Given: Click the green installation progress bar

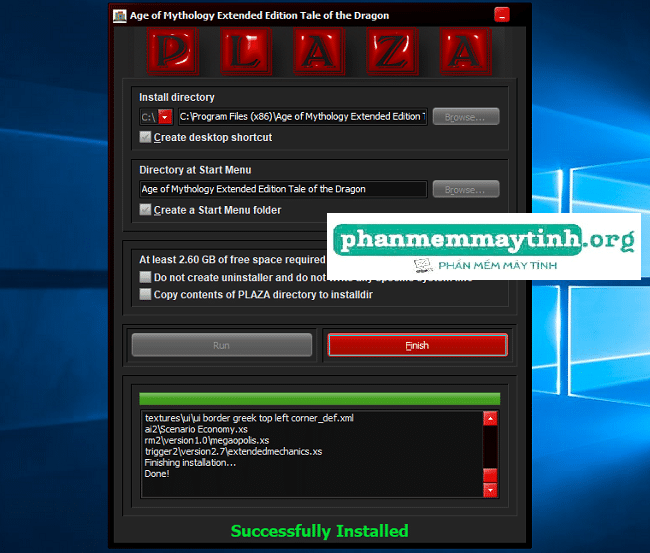Looking at the screenshot, I should pos(319,398).
